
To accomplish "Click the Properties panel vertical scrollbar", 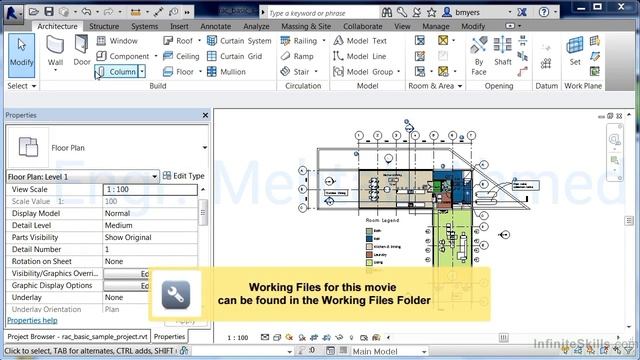I will click(x=202, y=212).
